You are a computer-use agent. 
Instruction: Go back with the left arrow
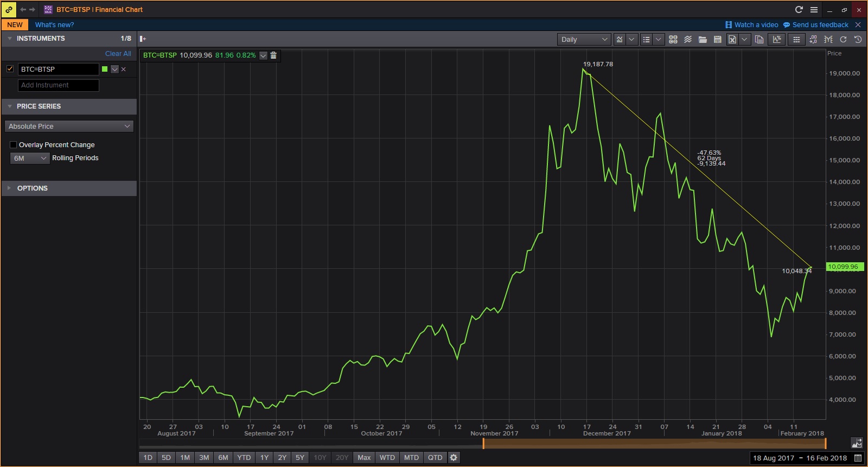(x=23, y=9)
